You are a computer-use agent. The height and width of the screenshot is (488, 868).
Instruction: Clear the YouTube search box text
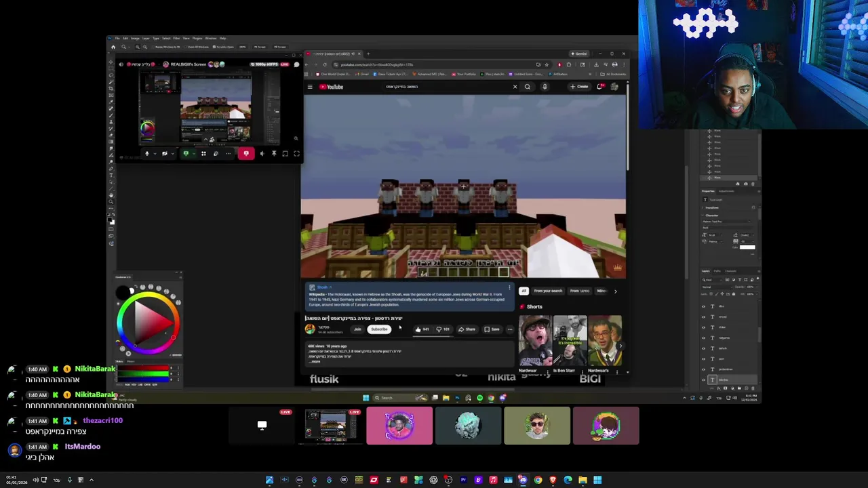point(515,87)
